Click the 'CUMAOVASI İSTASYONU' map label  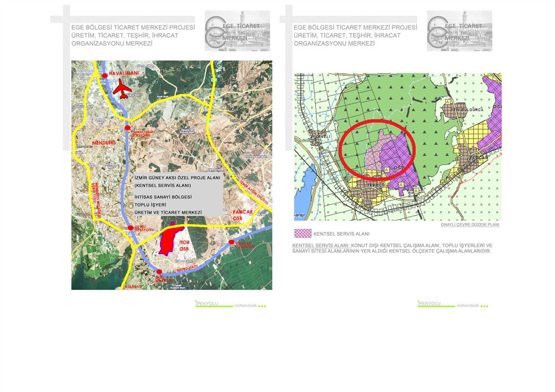click(x=142, y=134)
